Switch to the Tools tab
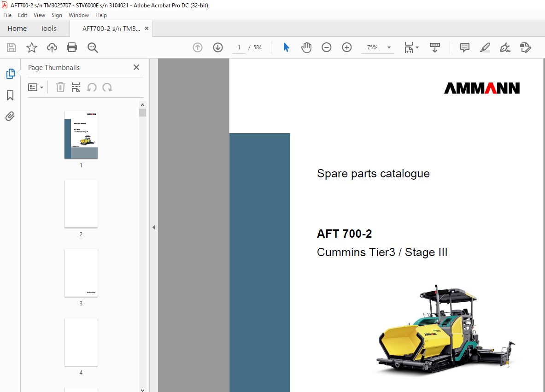 [48, 29]
